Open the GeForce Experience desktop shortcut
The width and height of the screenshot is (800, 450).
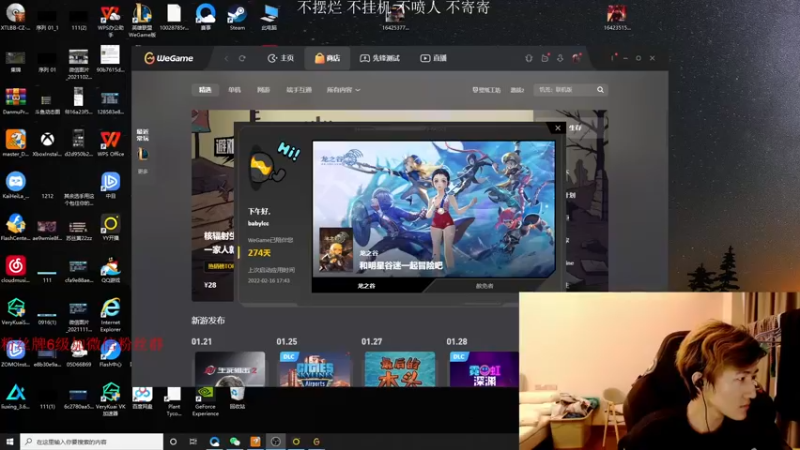pyautogui.click(x=205, y=402)
